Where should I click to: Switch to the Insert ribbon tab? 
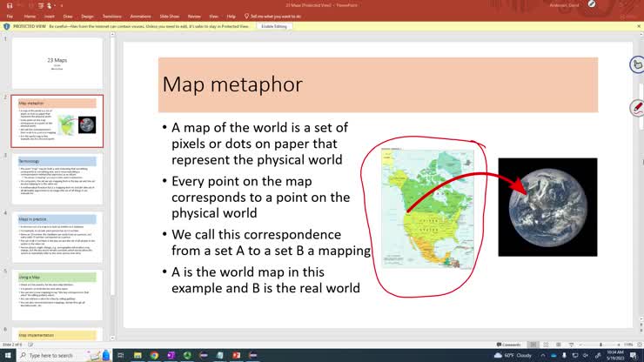point(50,17)
